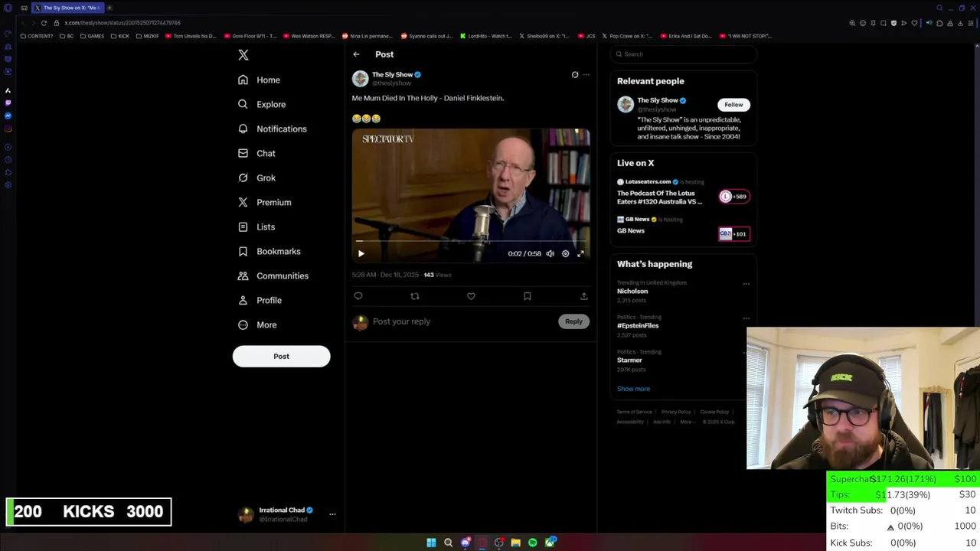Click the video progress bar

point(471,241)
